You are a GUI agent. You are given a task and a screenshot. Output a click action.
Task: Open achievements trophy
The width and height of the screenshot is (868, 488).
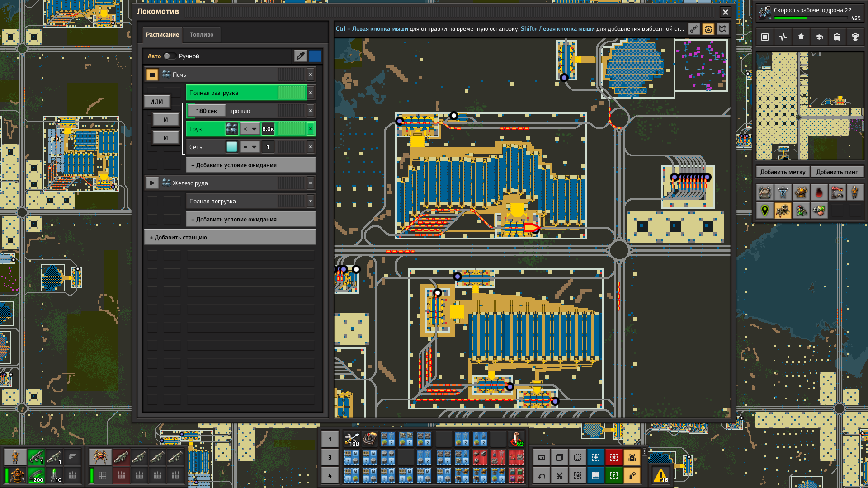coord(855,37)
